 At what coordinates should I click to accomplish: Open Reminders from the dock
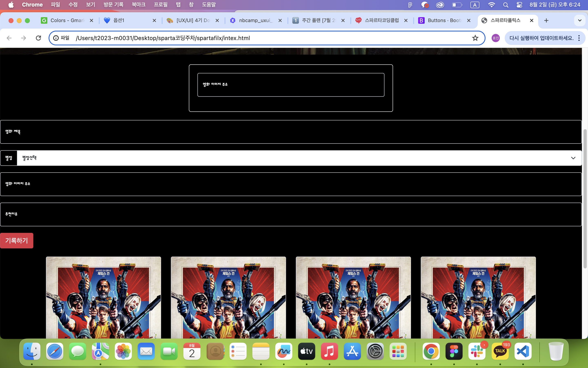coord(238,351)
